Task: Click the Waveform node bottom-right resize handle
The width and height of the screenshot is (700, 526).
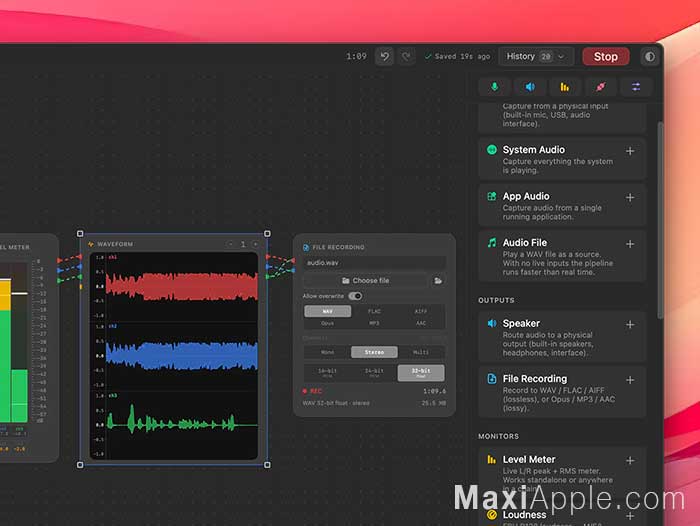Action: pos(267,465)
